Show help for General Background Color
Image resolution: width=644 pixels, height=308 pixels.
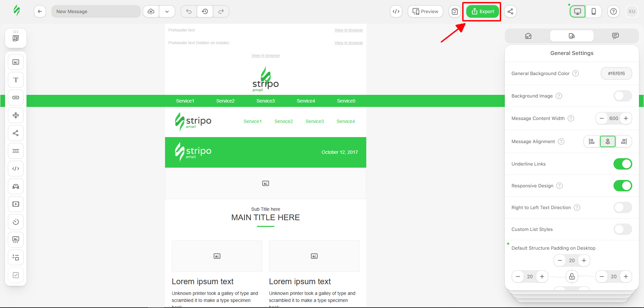click(576, 73)
